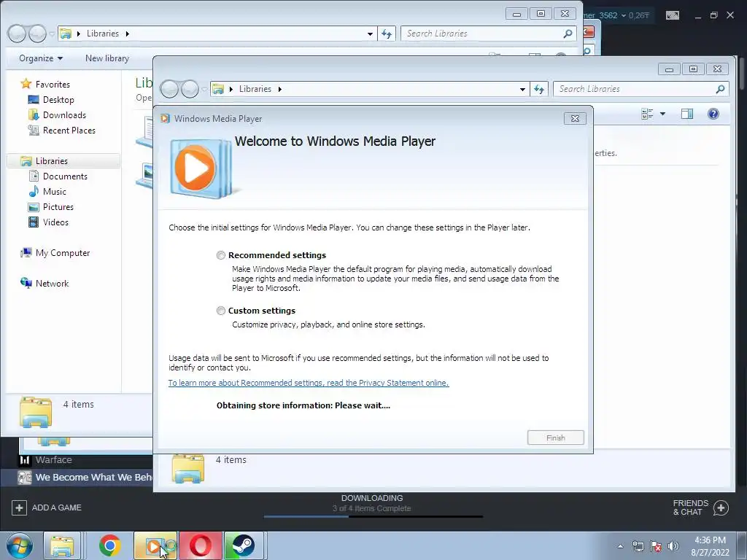Open Pictures library in sidebar
Screen dimensions: 747x560
58,206
